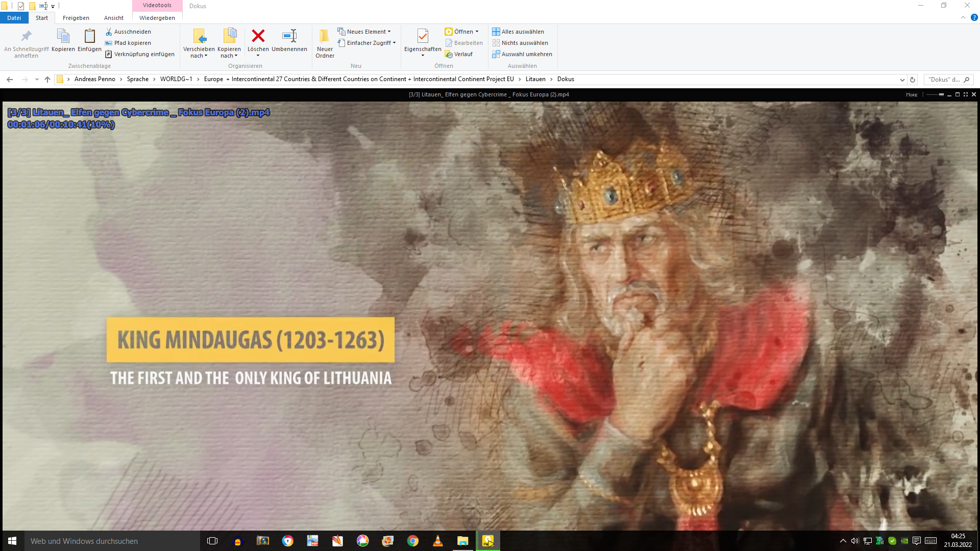
Task: Expand the Öffnen dropdown arrow
Action: [x=477, y=32]
